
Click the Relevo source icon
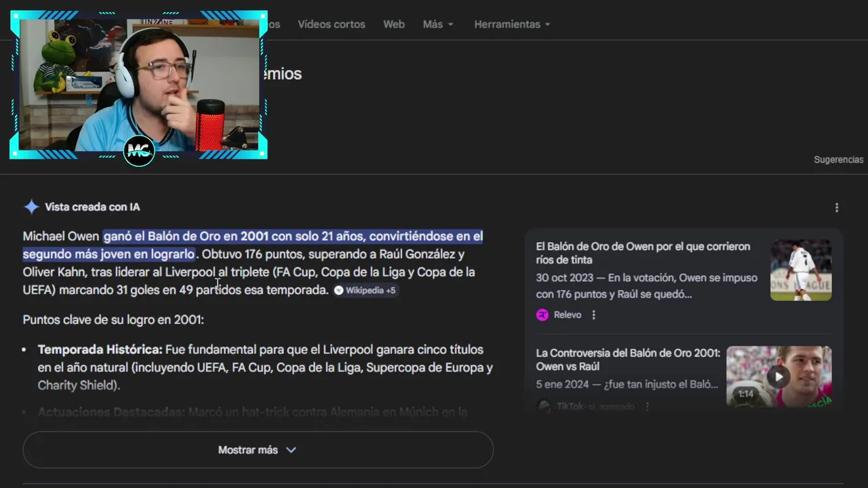[x=542, y=314]
